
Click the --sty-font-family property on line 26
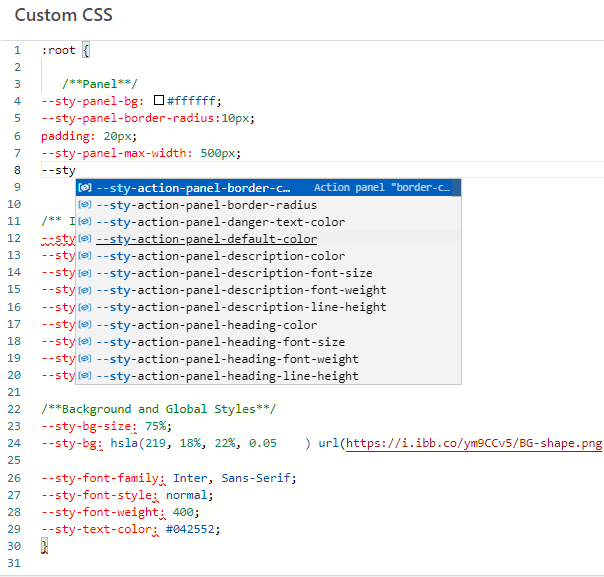[x=100, y=478]
